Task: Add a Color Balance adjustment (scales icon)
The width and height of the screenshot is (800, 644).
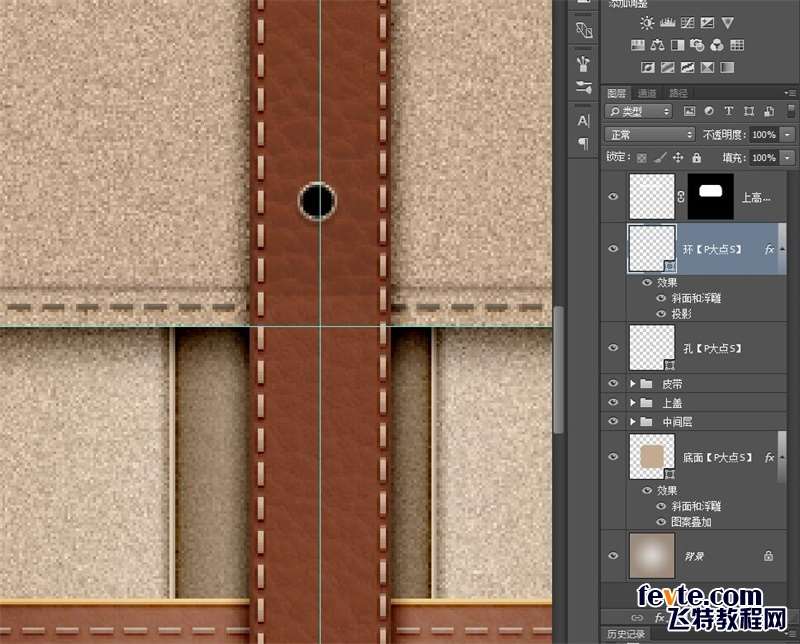Action: [658, 45]
